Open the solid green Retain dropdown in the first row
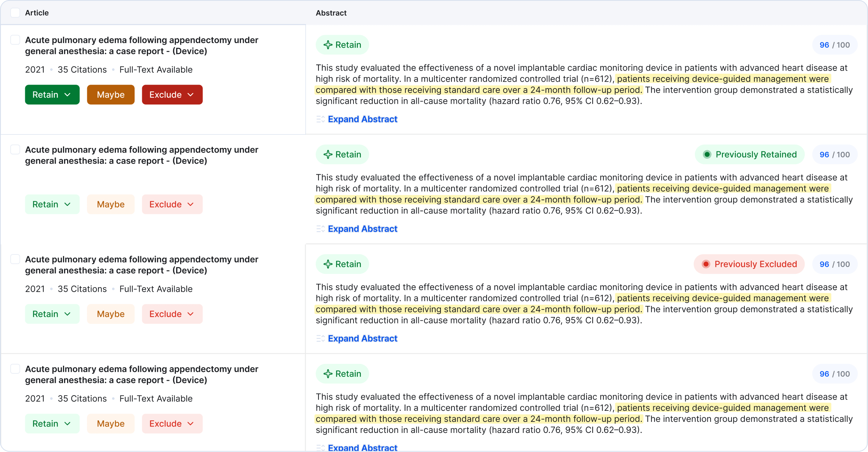This screenshot has width=868, height=452. coord(52,95)
